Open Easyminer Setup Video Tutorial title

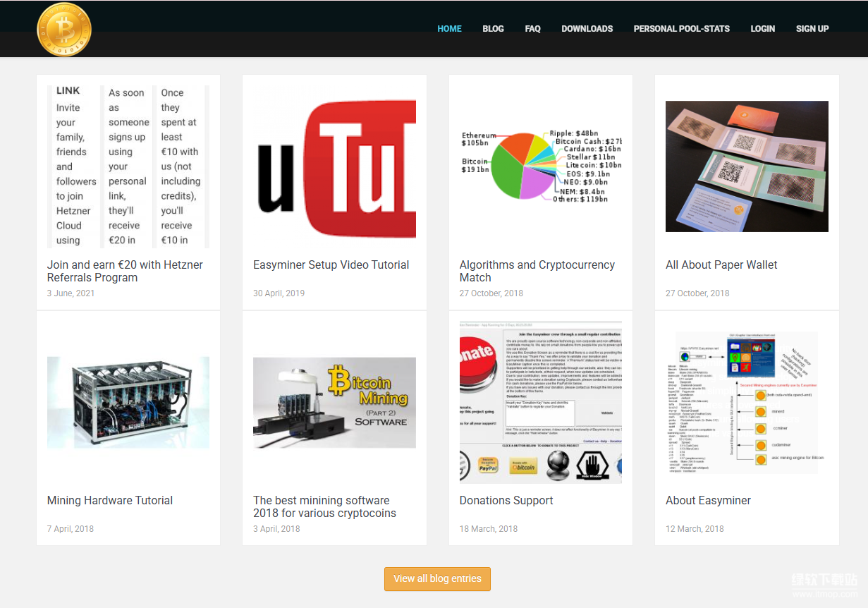point(331,265)
